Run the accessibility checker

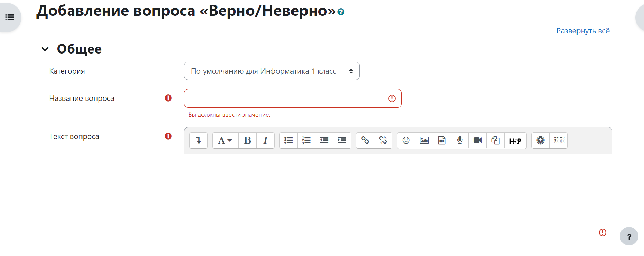pos(540,140)
